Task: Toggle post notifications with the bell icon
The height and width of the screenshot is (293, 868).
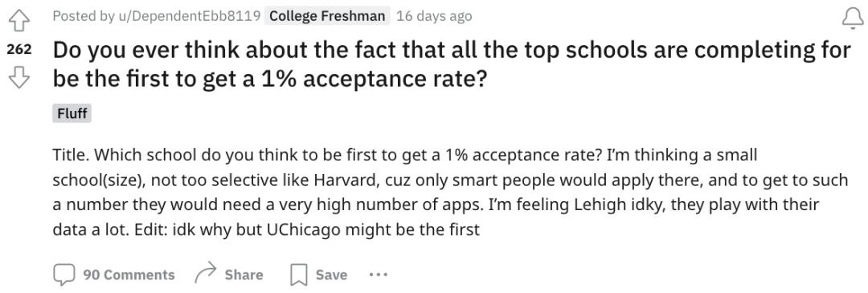Action: point(853,19)
